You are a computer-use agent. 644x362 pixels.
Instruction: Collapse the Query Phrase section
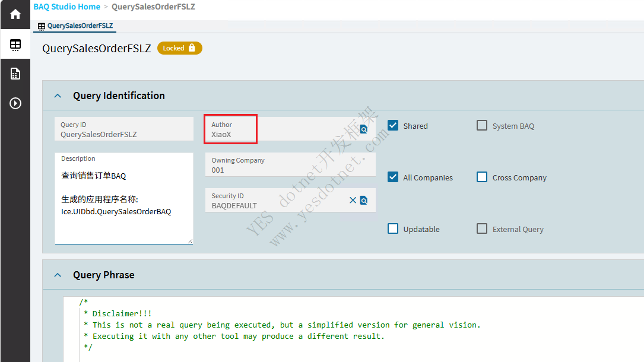coord(58,275)
